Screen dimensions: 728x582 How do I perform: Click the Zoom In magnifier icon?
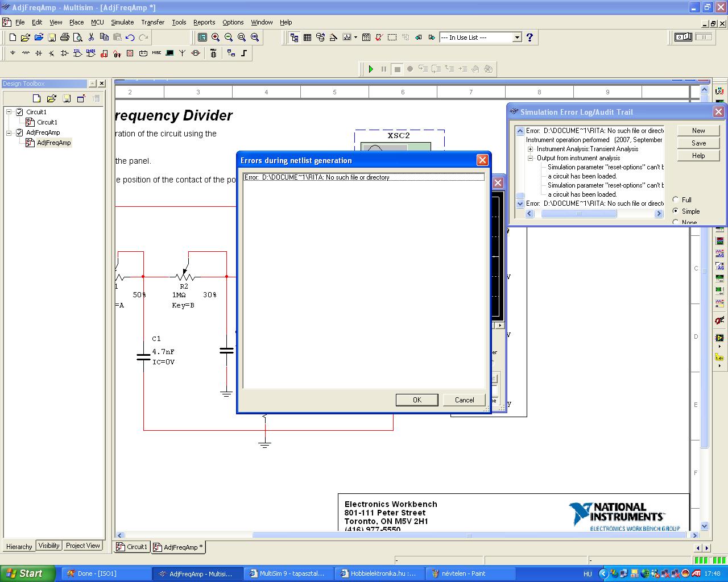(216, 38)
